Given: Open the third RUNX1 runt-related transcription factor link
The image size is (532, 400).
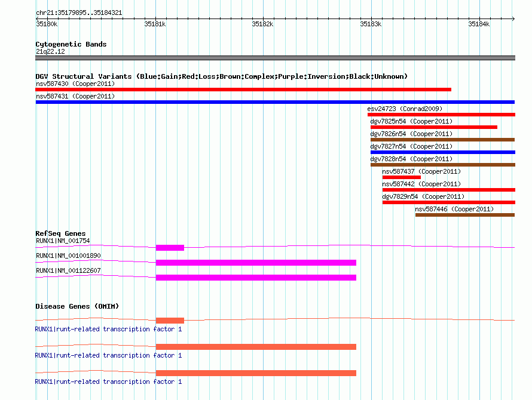Looking at the screenshot, I should coord(109,381).
